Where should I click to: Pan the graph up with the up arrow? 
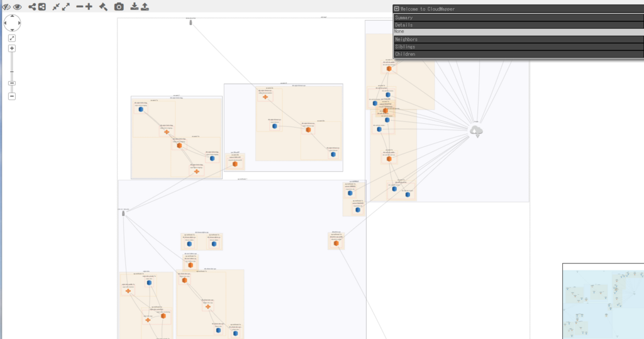(13, 16)
